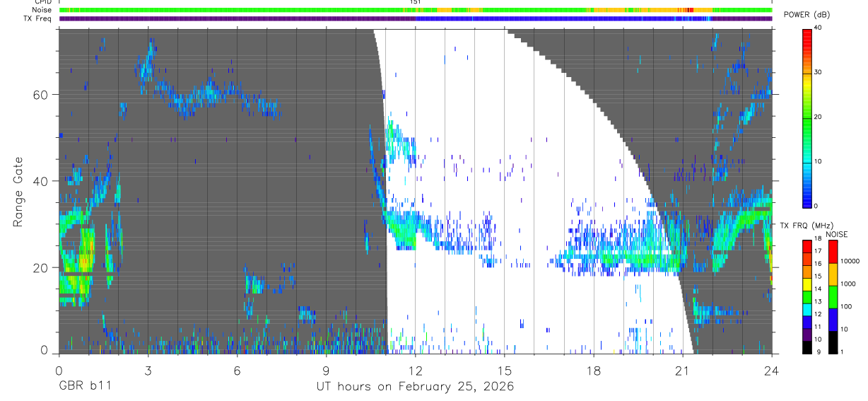868x401 pixels.
Task: Click the '18' value on TX FRQ scale
Action: 818,238
